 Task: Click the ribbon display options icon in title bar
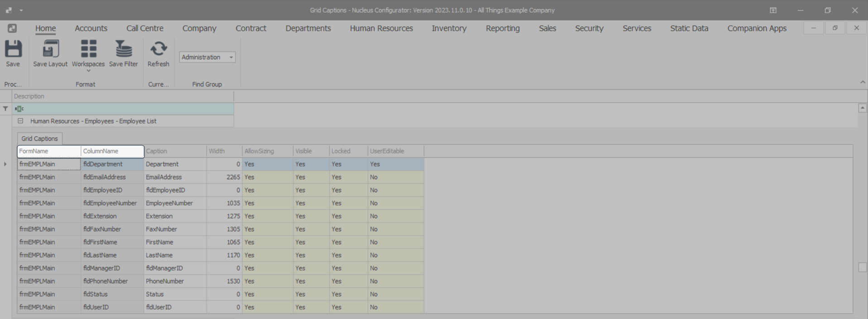773,10
